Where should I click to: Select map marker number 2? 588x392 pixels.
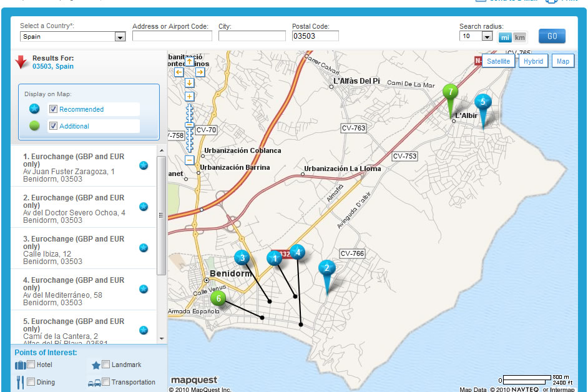[326, 268]
